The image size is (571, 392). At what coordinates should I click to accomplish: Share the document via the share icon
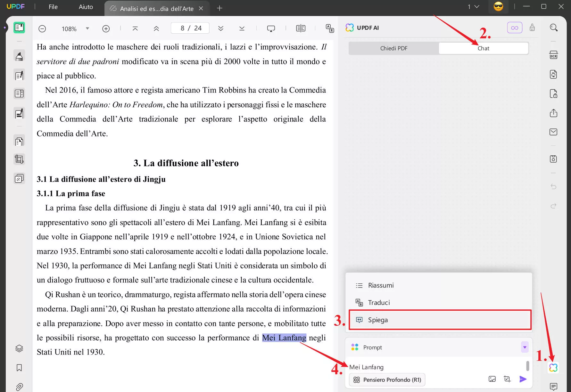point(554,113)
